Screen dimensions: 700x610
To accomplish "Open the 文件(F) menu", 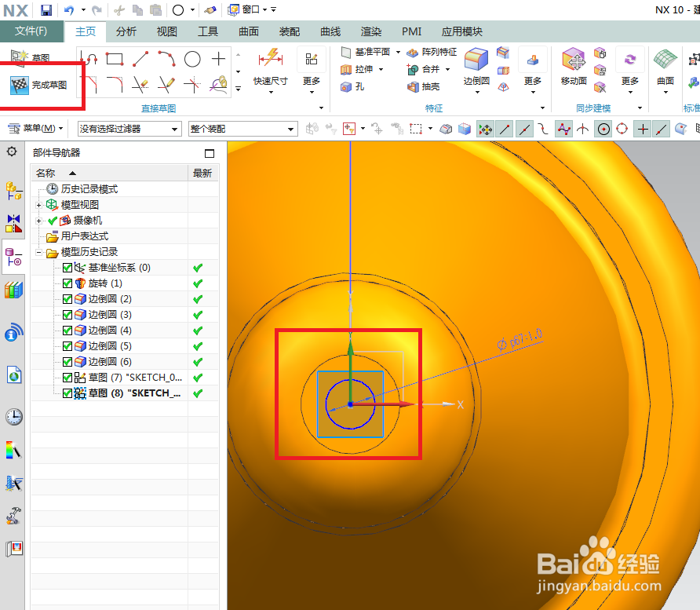I will click(x=31, y=31).
